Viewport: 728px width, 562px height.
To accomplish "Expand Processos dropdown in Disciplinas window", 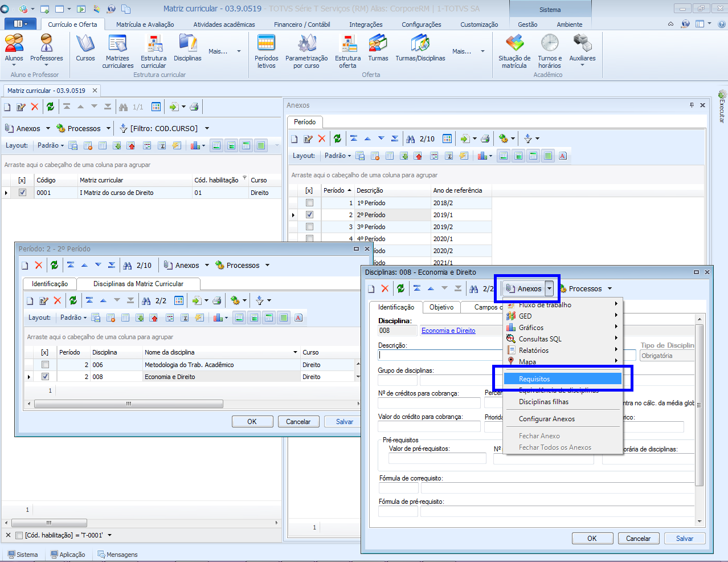I will (610, 288).
